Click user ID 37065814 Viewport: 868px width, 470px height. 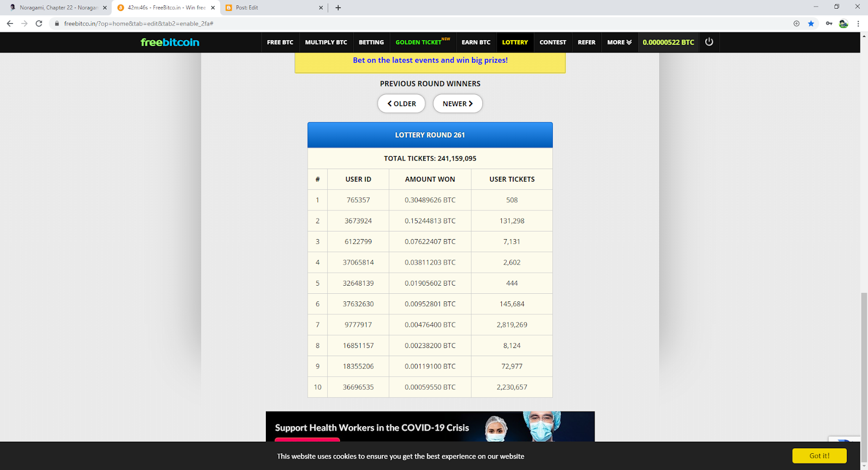[358, 262]
